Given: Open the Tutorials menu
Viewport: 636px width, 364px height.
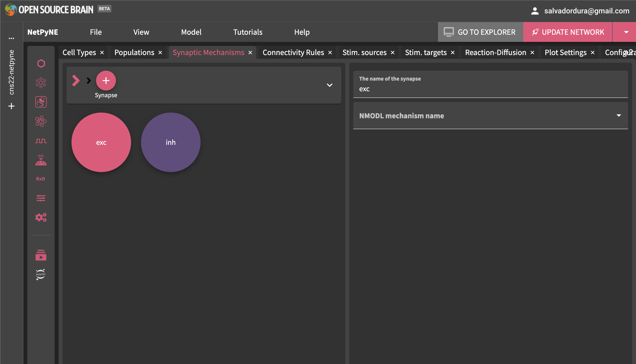Looking at the screenshot, I should pyautogui.click(x=247, y=32).
